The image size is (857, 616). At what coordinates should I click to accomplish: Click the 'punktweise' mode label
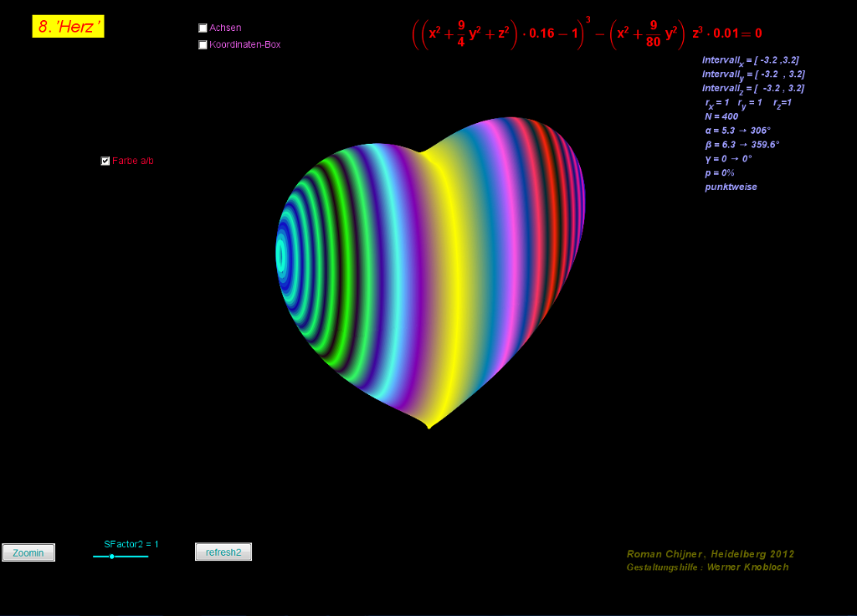coord(731,187)
